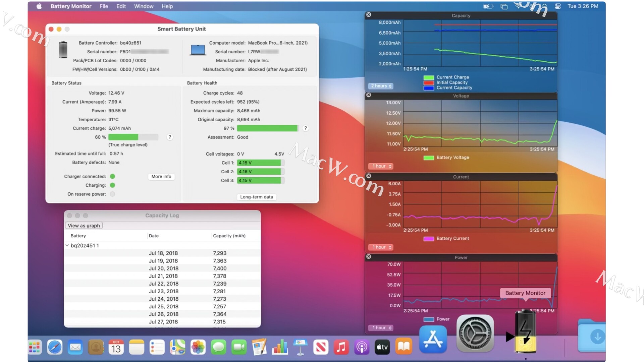The width and height of the screenshot is (644, 362).
Task: Click the MacBook laptop icon next to Computer model
Action: click(198, 50)
